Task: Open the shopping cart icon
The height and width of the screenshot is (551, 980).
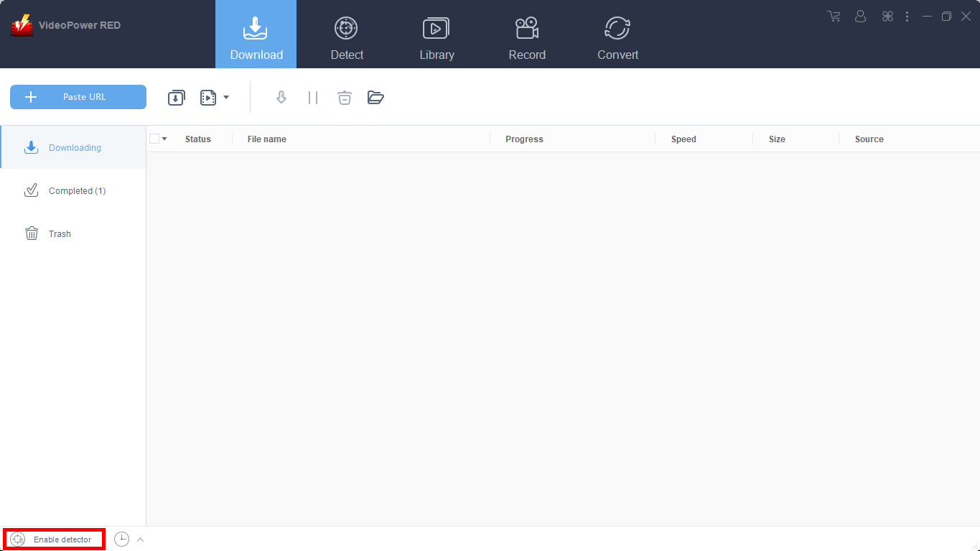Action: point(834,16)
